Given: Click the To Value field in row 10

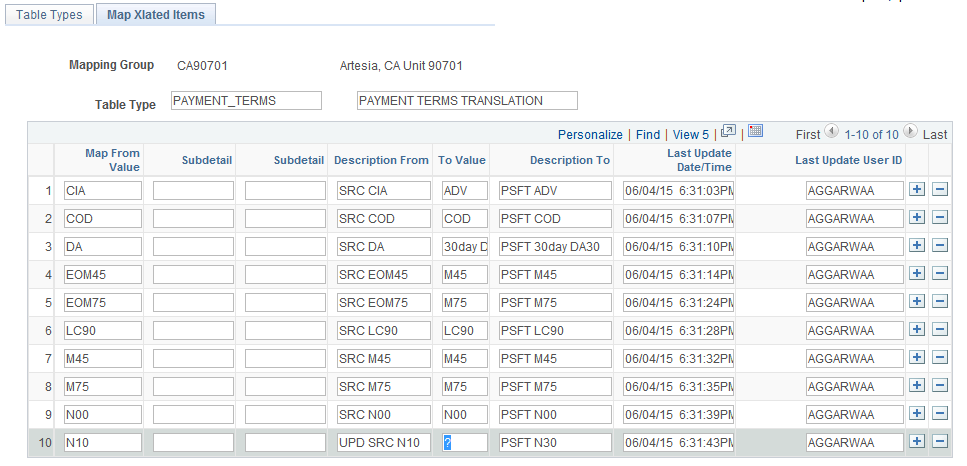Looking at the screenshot, I should click(x=465, y=442).
